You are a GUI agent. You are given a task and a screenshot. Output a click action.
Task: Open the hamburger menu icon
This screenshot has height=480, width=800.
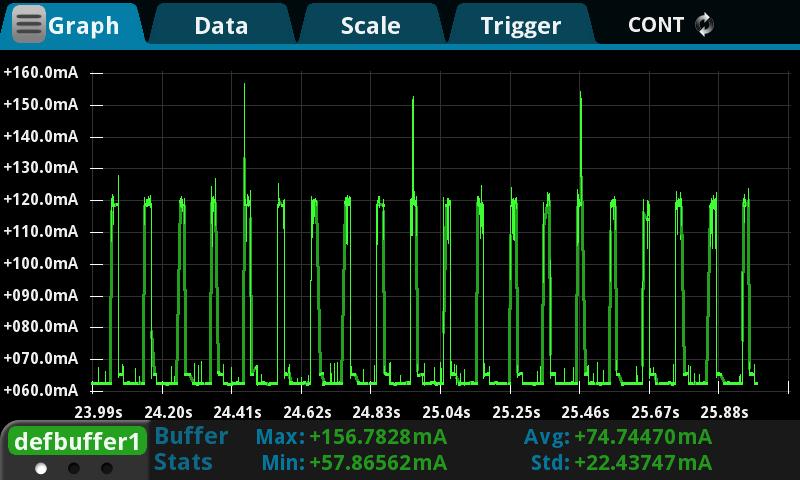click(29, 25)
